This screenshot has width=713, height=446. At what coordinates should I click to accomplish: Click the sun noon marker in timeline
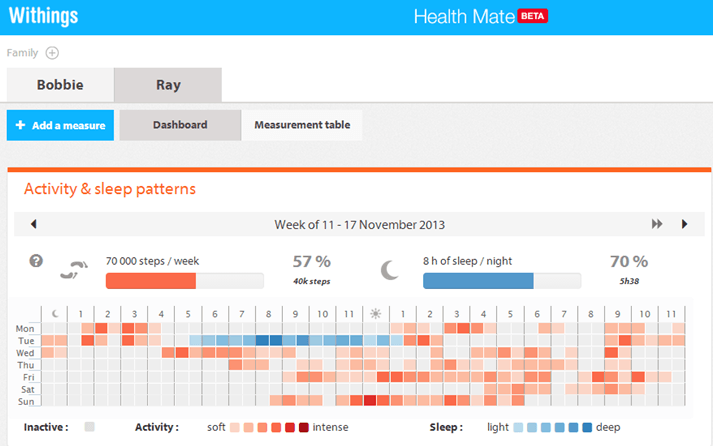tap(376, 314)
